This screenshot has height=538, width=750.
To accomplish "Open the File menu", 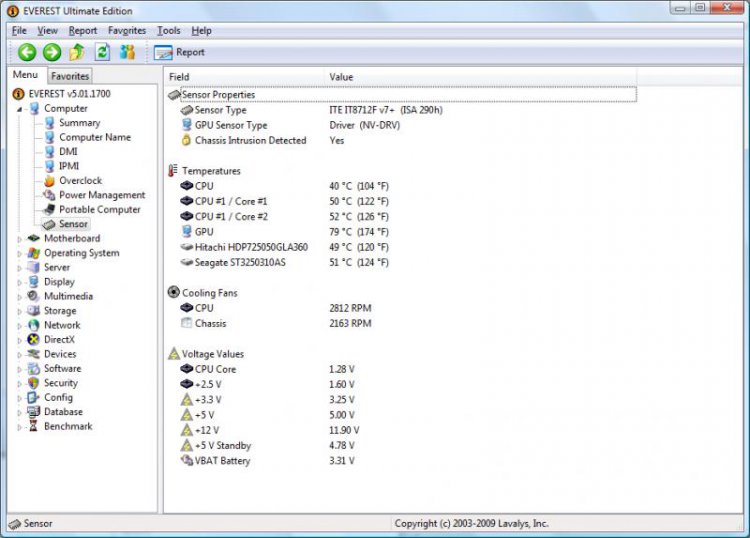I will [x=19, y=31].
